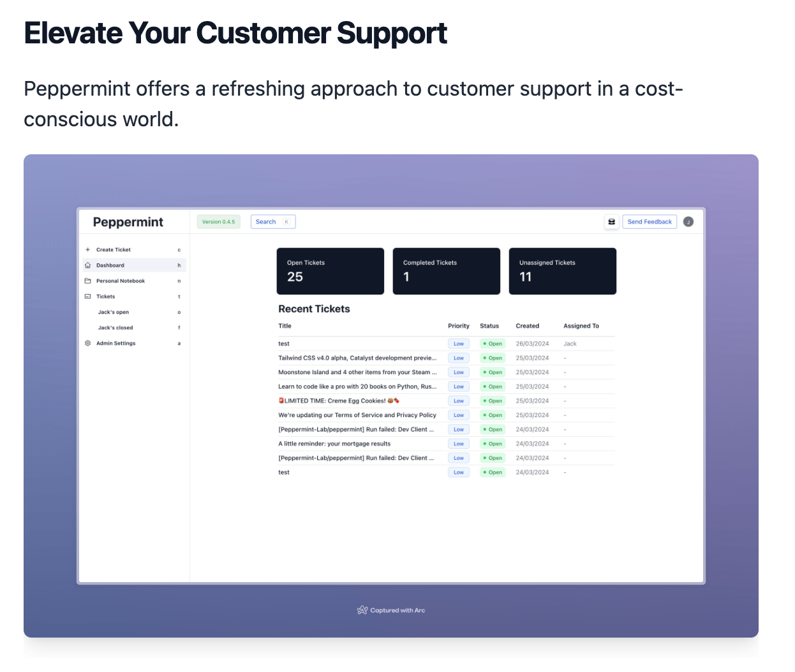Click the Peppermint logo title
The height and width of the screenshot is (672, 795).
[128, 222]
